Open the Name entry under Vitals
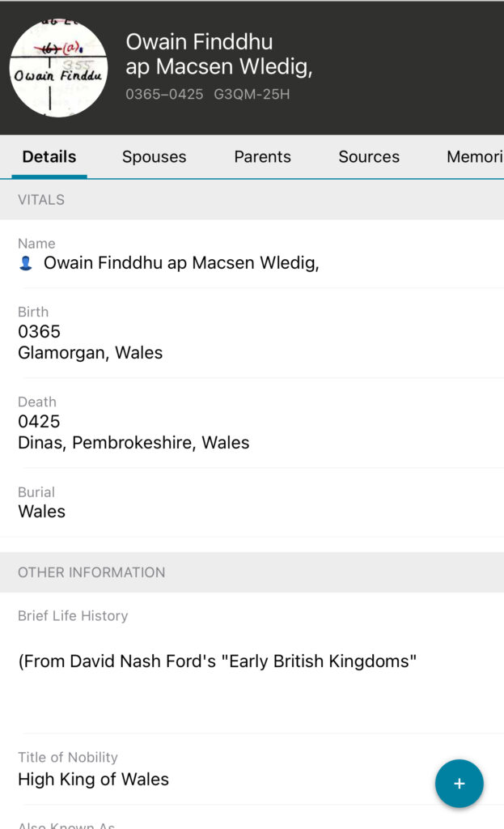The image size is (504, 829). (x=181, y=262)
